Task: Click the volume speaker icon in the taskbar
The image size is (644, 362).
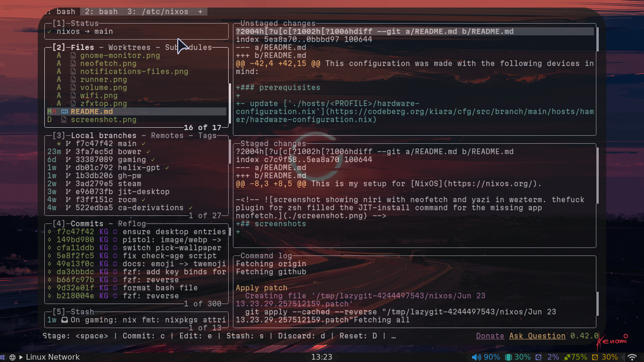Action: 477,357
